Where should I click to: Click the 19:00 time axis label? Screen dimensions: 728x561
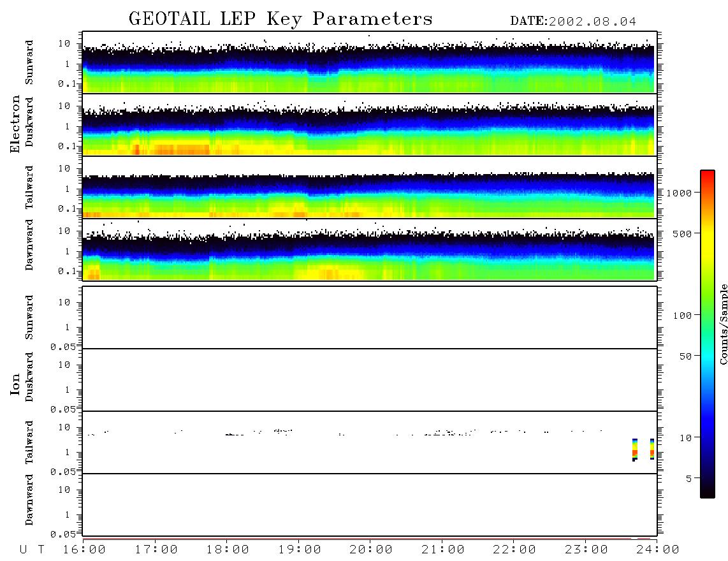click(300, 550)
